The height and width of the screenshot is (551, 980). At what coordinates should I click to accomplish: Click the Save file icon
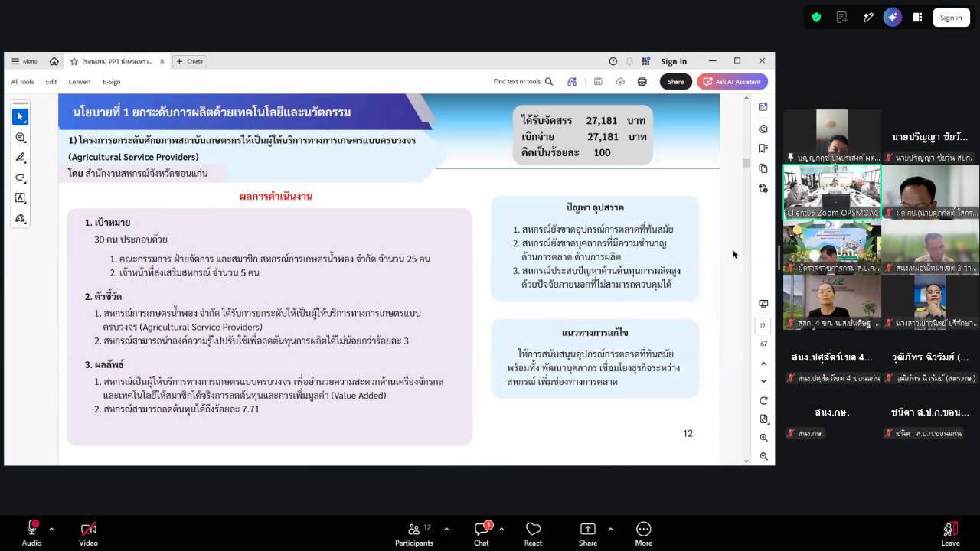click(x=598, y=82)
